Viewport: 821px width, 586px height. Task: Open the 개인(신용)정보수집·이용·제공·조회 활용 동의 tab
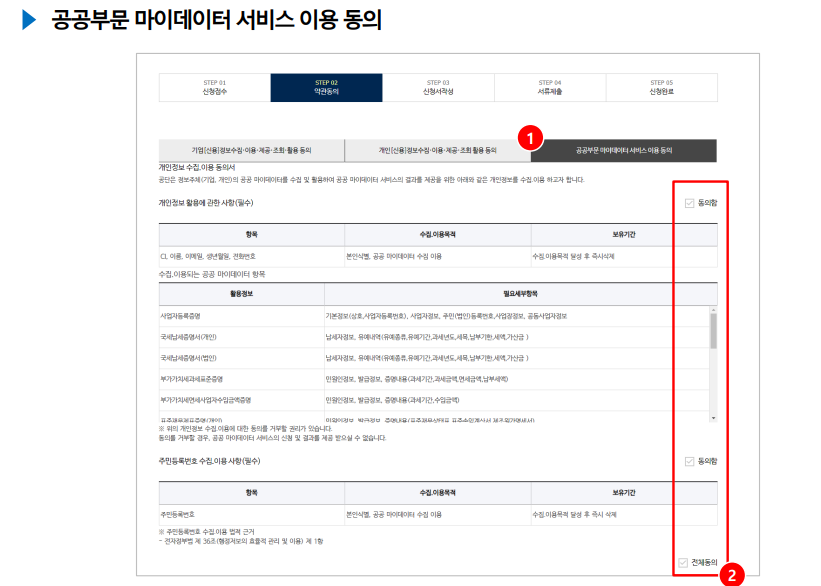(438, 150)
